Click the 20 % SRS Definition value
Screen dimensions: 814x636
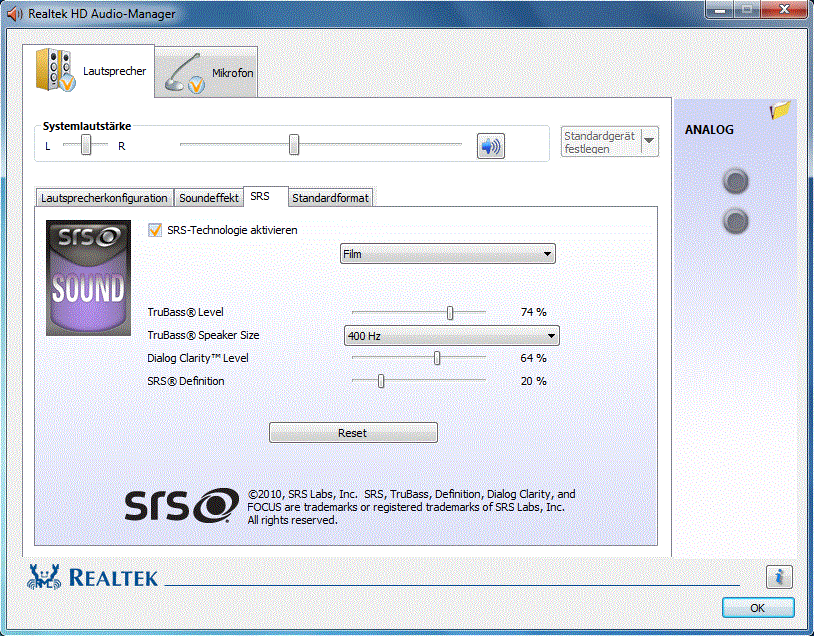534,381
